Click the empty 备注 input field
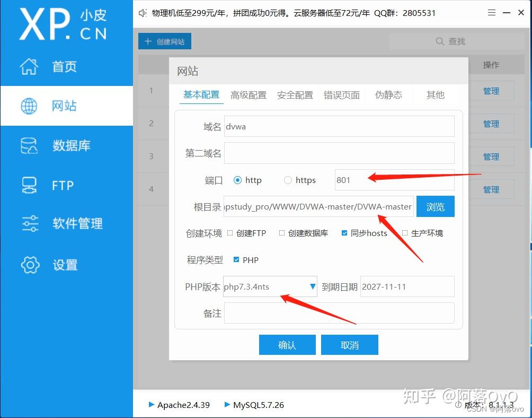Viewport: 532px width, 418px height. 339,313
